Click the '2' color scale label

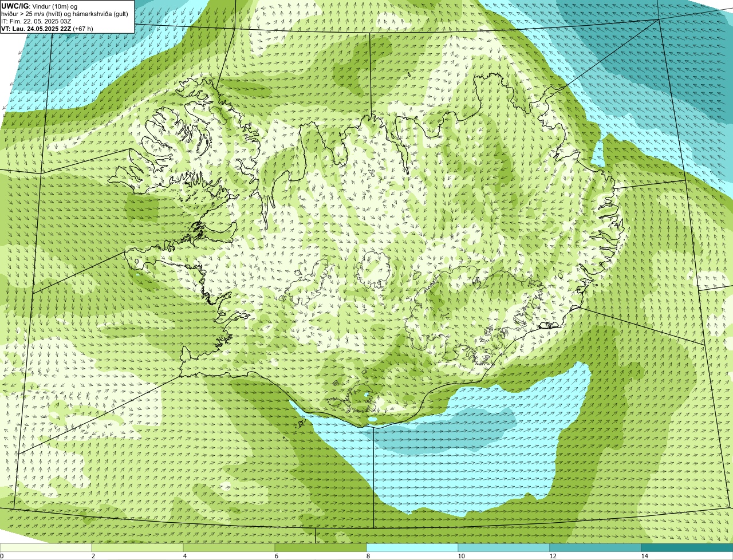coord(93,556)
